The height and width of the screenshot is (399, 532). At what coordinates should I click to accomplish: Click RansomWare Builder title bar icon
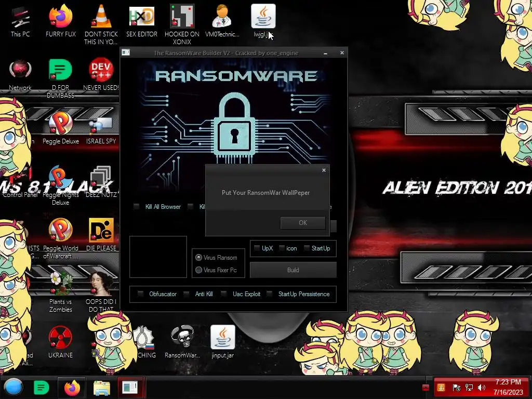[126, 52]
